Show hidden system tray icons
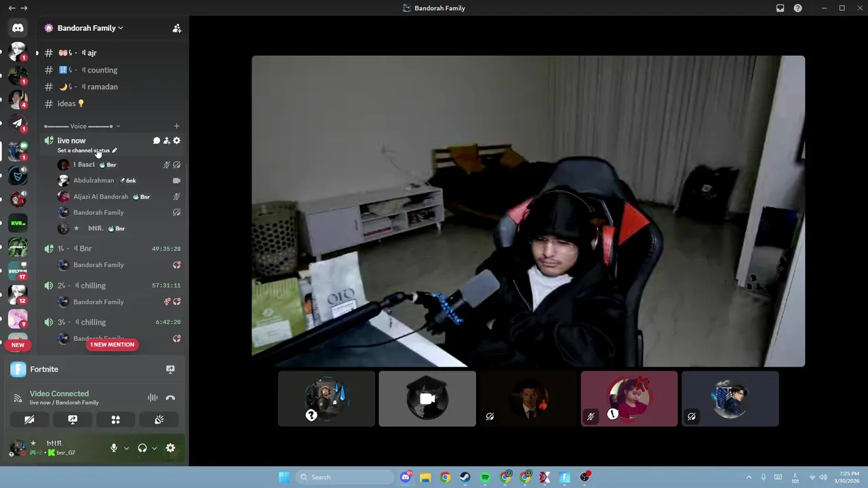The image size is (868, 488). point(749,477)
